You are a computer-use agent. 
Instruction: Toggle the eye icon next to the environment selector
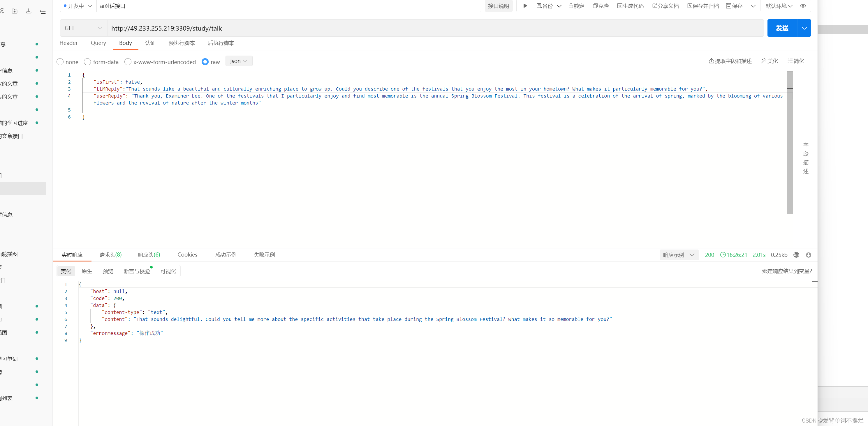pyautogui.click(x=803, y=6)
